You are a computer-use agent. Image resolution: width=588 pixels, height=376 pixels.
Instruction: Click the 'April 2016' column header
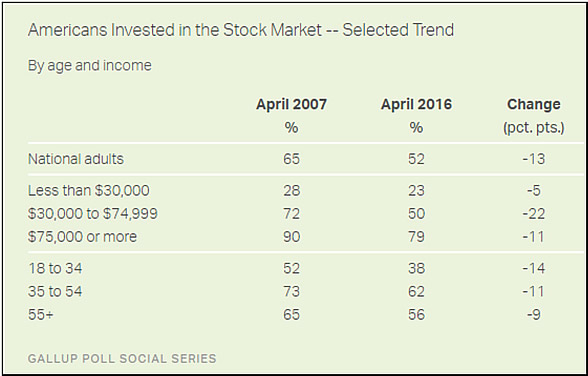coord(416,104)
